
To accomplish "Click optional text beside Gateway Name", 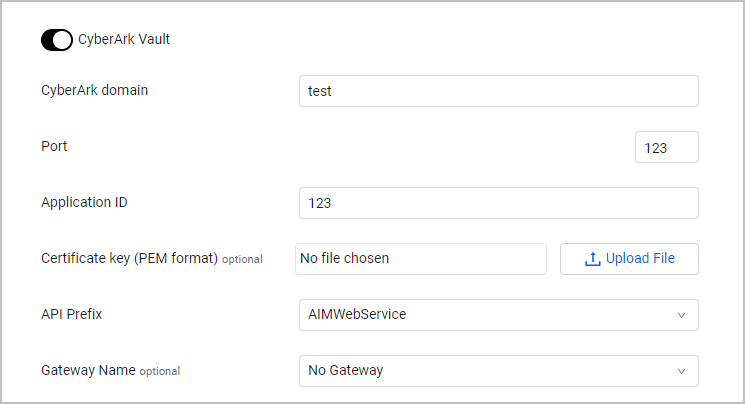I will point(160,371).
